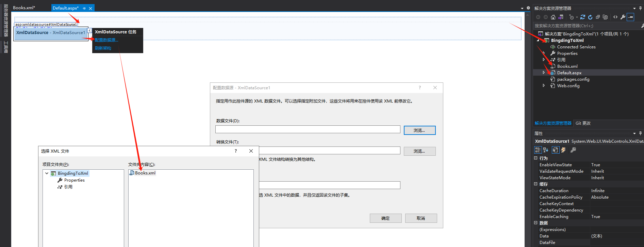Viewport: 644px width, 247px height.
Task: Click the Back arrow in Solution Explorer toolbar
Action: tap(538, 17)
